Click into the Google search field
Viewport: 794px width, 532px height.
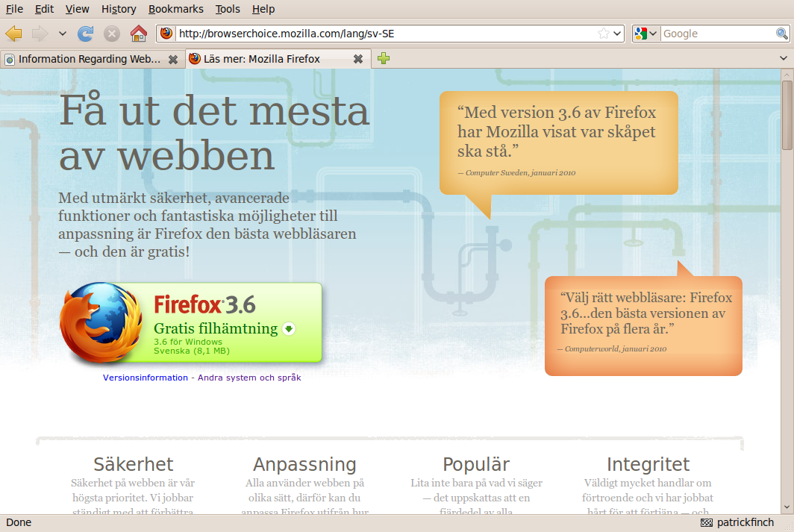[x=716, y=34]
